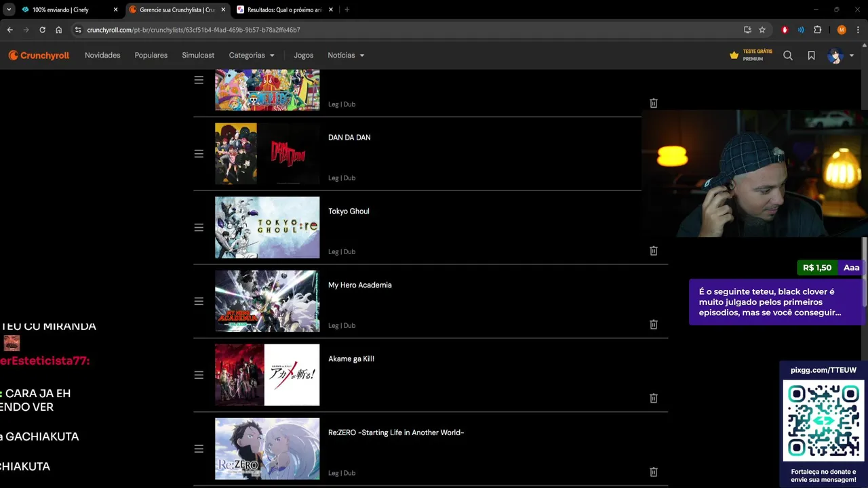This screenshot has width=868, height=488.
Task: Delete Tokyo Ghoul from the list
Action: 654,251
